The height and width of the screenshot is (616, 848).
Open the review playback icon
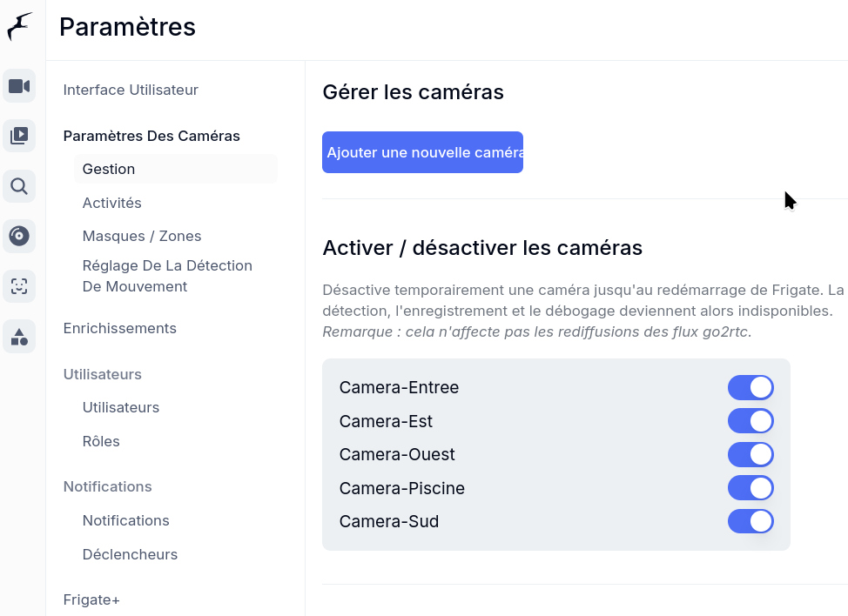pyautogui.click(x=19, y=136)
